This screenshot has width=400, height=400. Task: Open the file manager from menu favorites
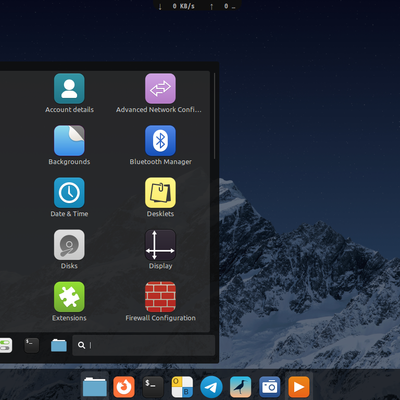[59, 345]
